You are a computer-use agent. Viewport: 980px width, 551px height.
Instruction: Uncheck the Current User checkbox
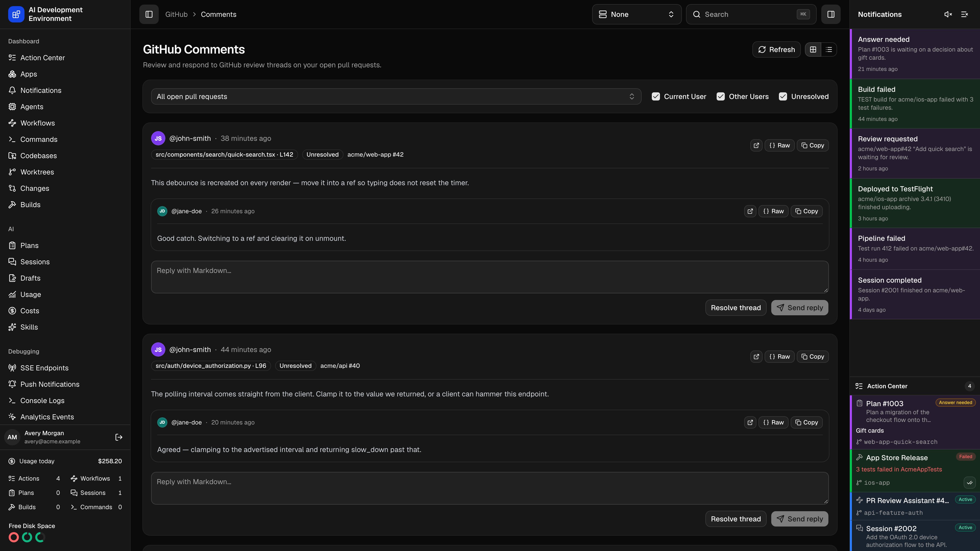click(x=656, y=97)
